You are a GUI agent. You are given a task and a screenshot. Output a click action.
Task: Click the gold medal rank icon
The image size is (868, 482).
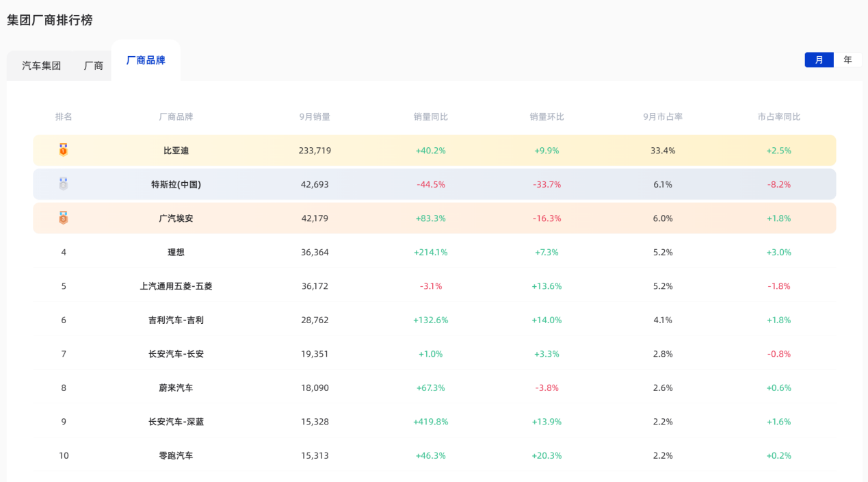click(64, 150)
